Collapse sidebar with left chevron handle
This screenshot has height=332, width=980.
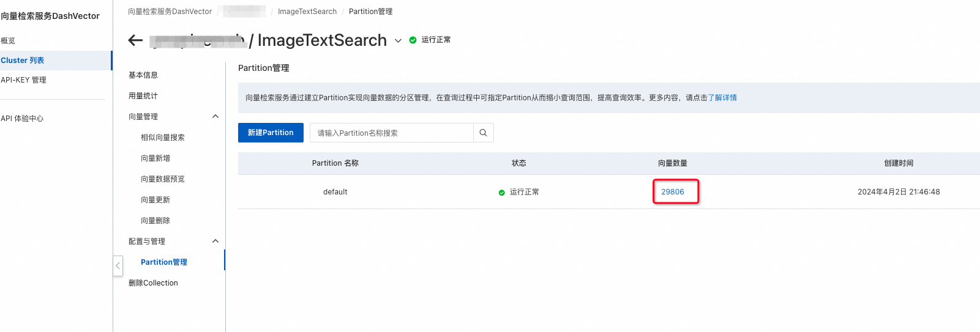tap(118, 266)
